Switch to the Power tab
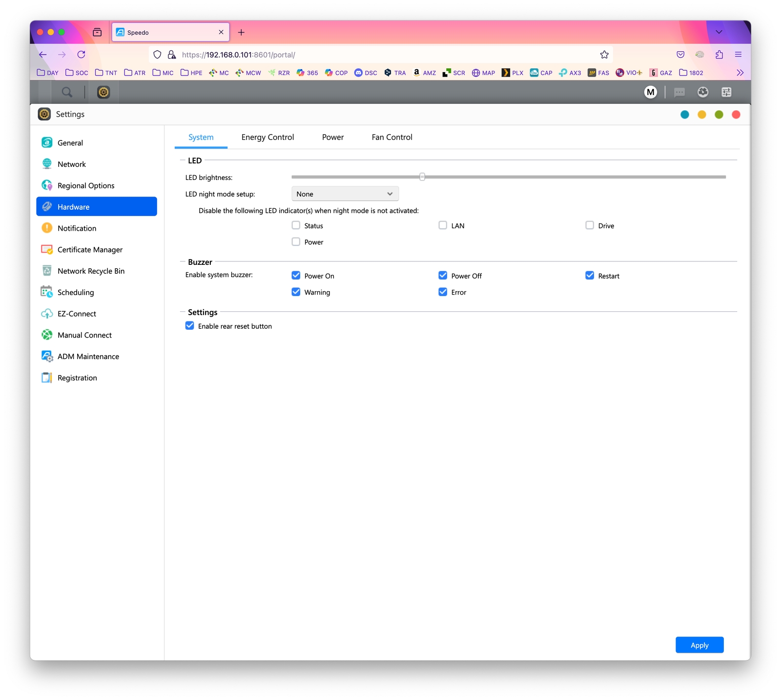The width and height of the screenshot is (781, 700). (x=333, y=138)
